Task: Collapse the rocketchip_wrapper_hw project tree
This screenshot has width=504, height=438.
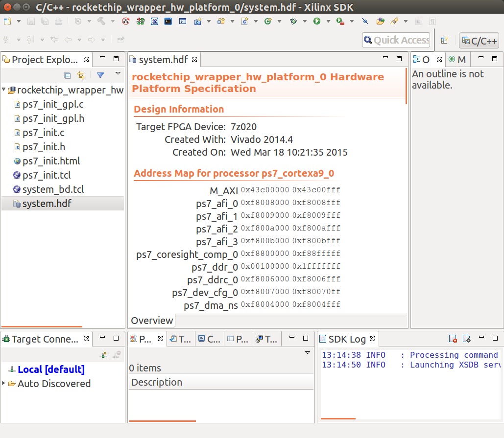Action: click(x=4, y=90)
